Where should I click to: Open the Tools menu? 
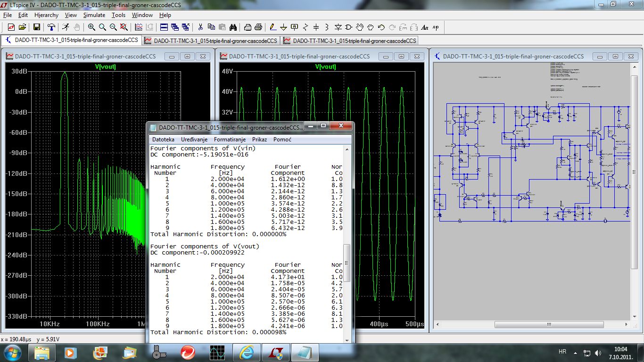(x=118, y=15)
